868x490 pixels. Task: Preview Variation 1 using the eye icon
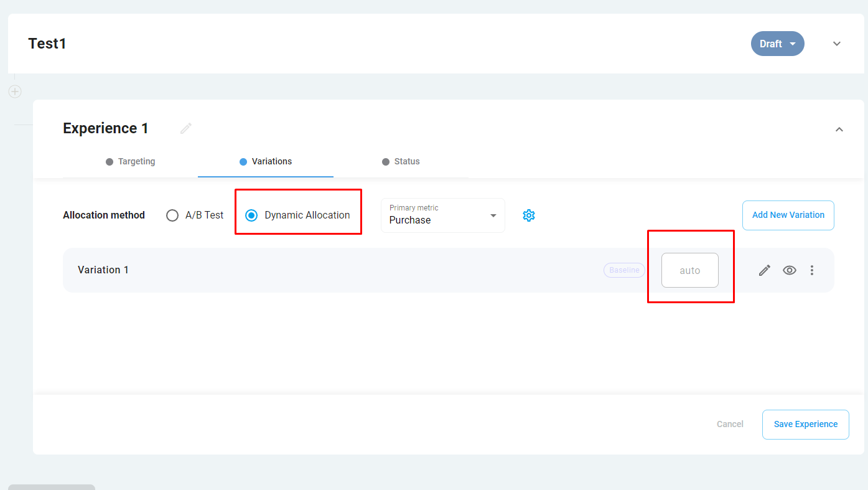point(790,270)
